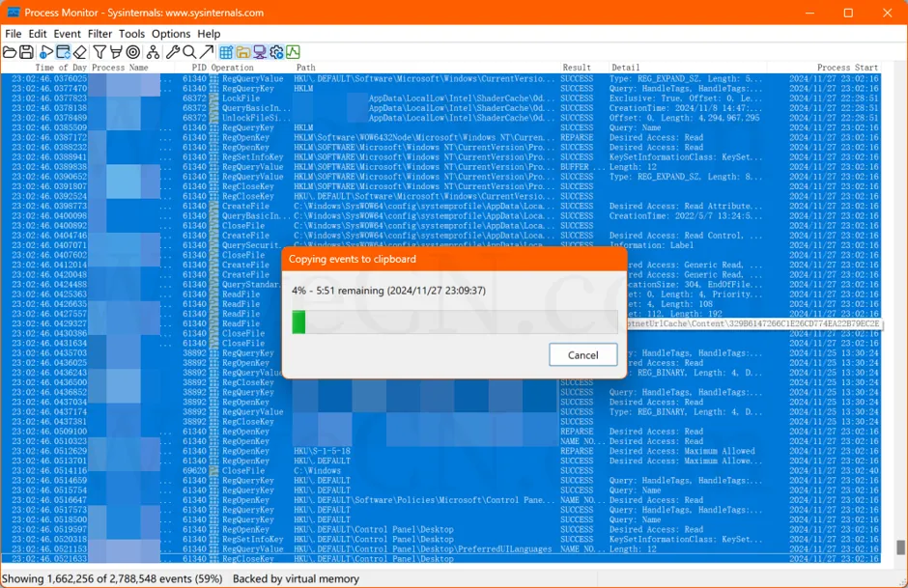Click the Highlight marker icon
This screenshot has height=588, width=908.
pos(116,52)
